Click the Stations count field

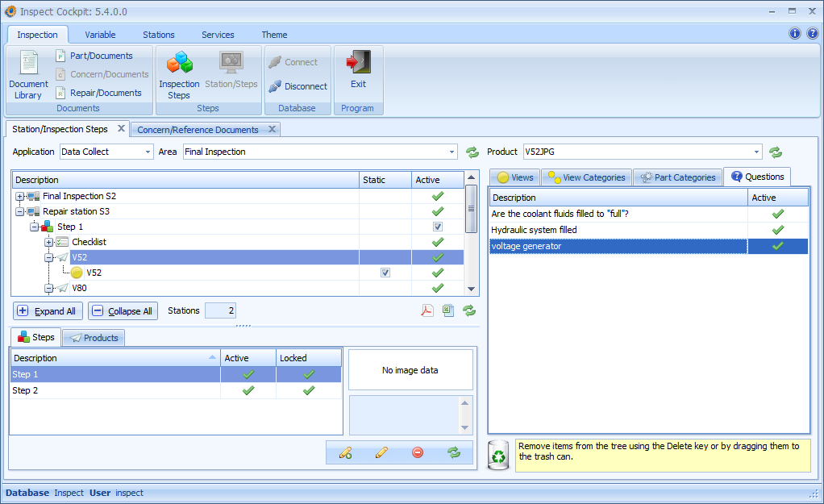(x=220, y=310)
